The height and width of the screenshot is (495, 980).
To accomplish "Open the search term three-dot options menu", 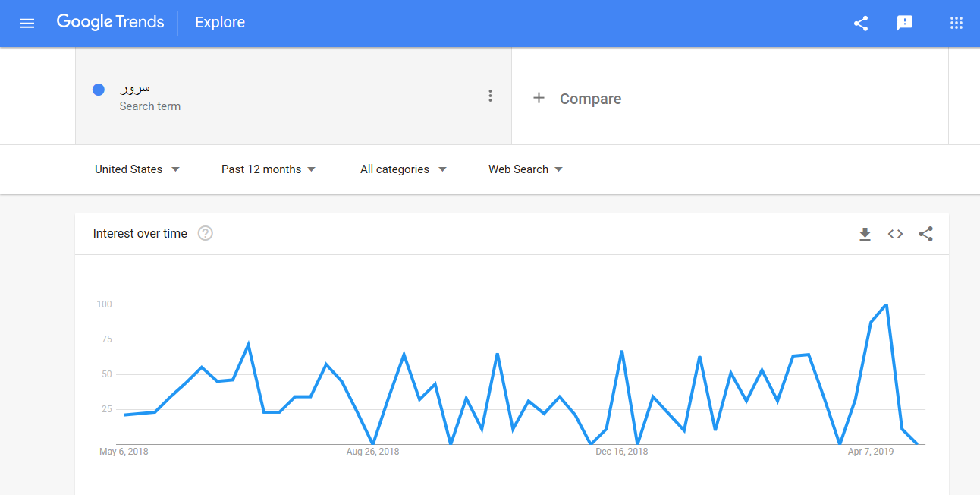I will [x=490, y=96].
